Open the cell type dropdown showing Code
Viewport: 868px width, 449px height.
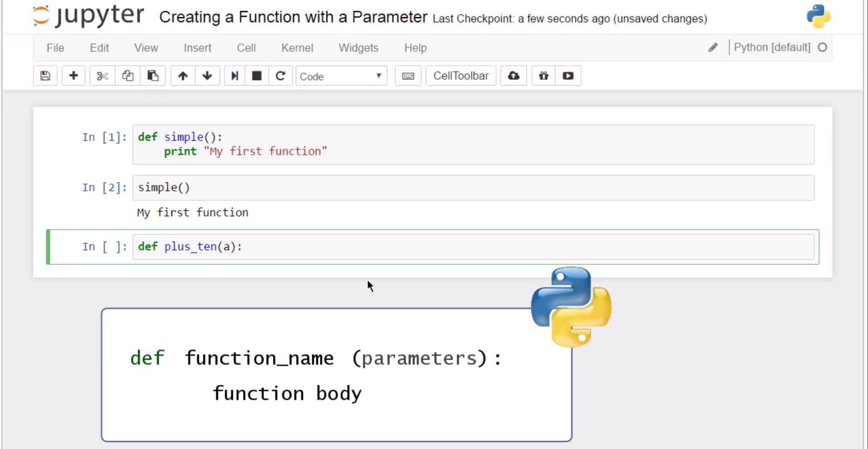341,76
